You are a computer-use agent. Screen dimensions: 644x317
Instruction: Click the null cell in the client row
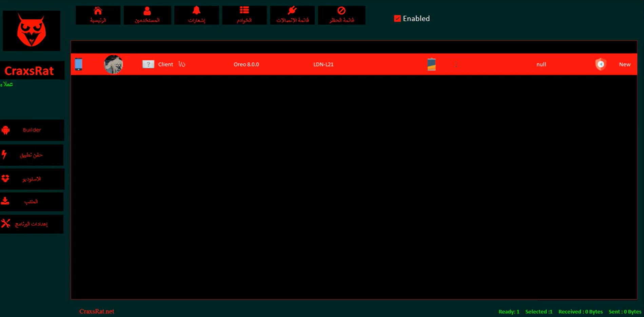541,64
